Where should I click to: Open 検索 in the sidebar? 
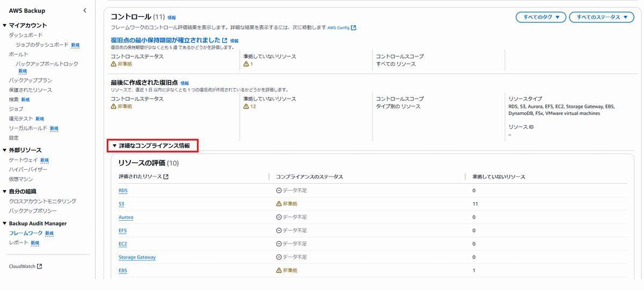click(x=14, y=99)
